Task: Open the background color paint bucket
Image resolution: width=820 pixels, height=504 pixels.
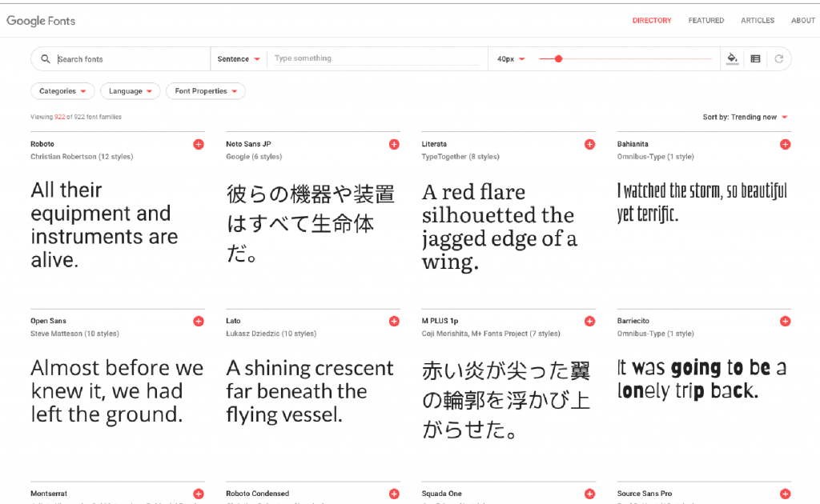Action: click(733, 58)
